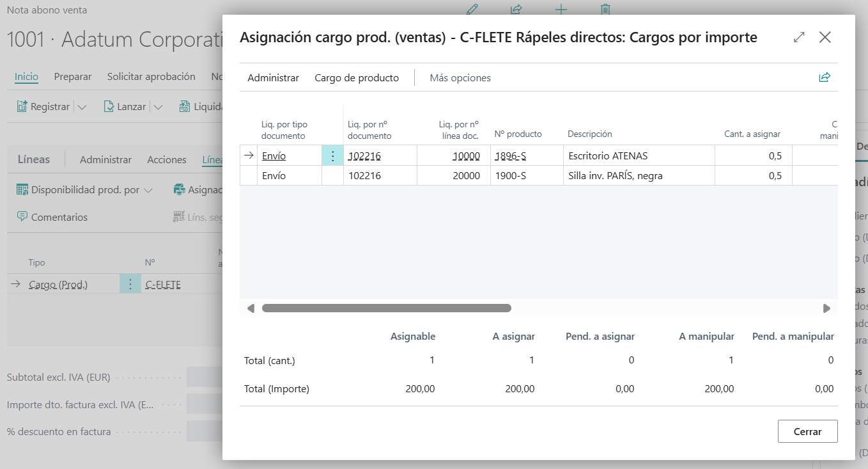Click the share icon in the page header

pyautogui.click(x=516, y=9)
